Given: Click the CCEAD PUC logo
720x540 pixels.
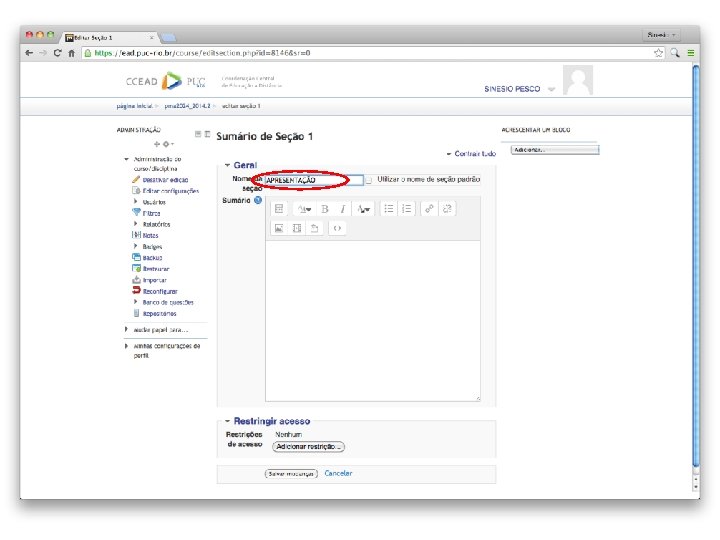Looking at the screenshot, I should click(x=165, y=81).
